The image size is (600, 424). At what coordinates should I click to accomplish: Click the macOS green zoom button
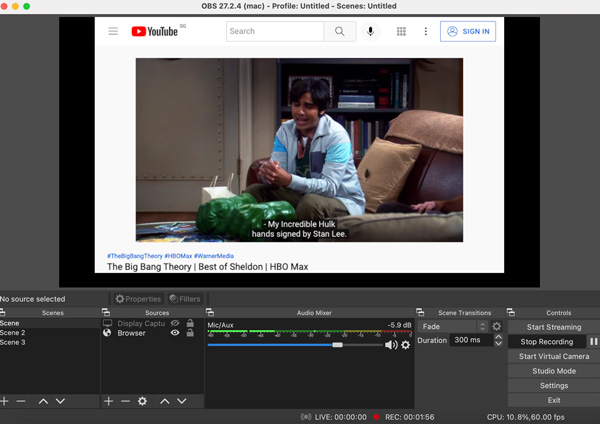coord(26,6)
